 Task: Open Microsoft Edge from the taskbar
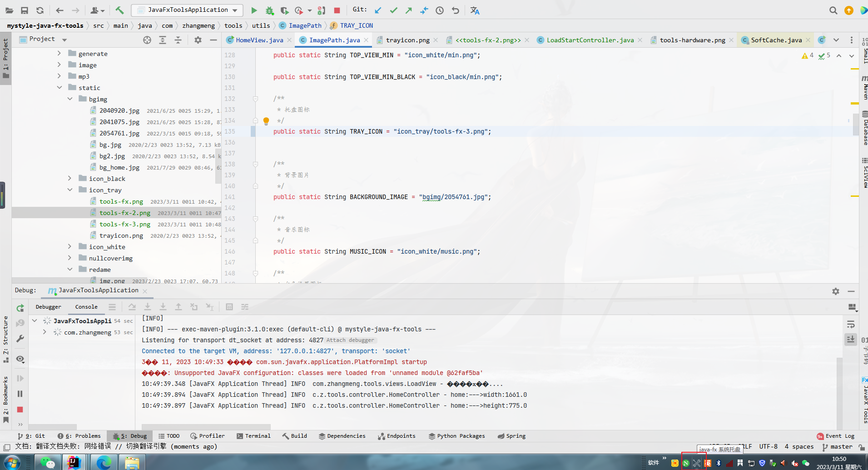(104, 463)
